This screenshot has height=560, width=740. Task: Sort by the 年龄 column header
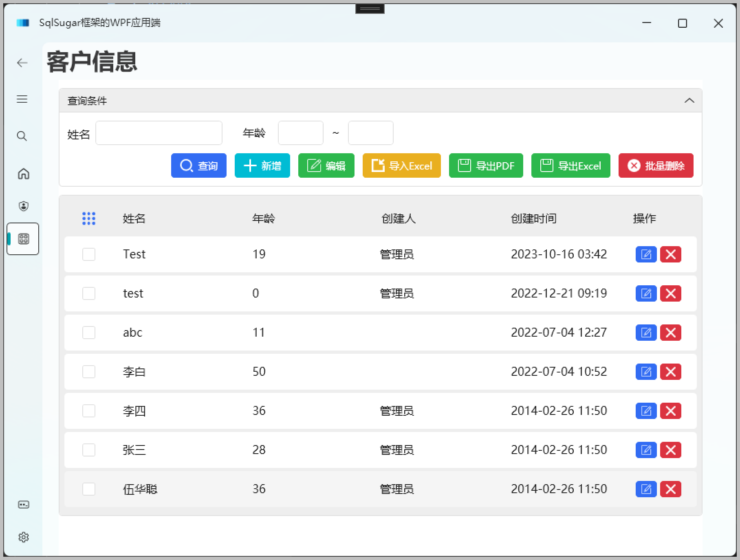pyautogui.click(x=264, y=218)
